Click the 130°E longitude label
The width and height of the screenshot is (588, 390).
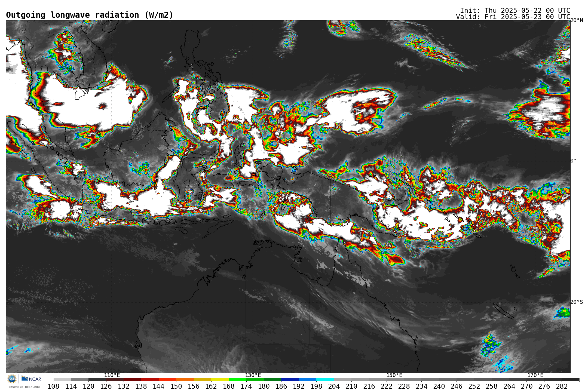pyautogui.click(x=253, y=375)
